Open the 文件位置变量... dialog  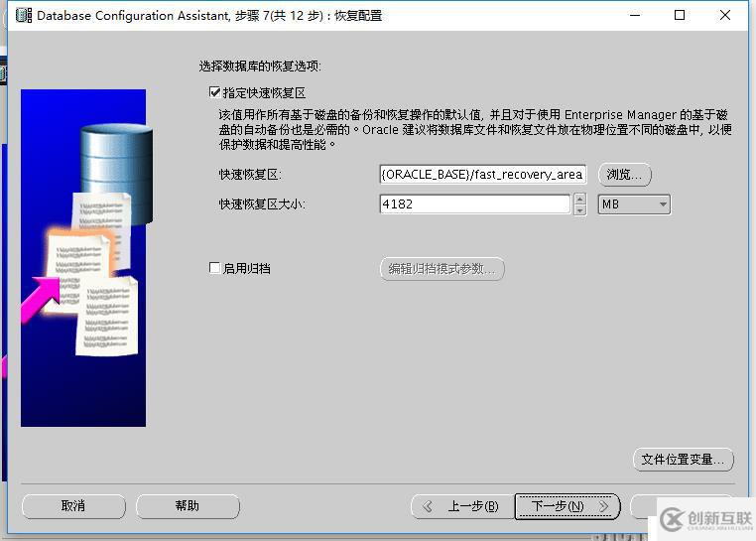click(x=684, y=460)
